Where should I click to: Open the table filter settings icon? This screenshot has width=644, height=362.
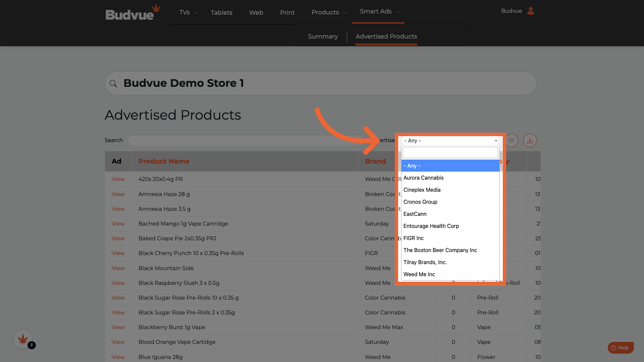point(512,140)
